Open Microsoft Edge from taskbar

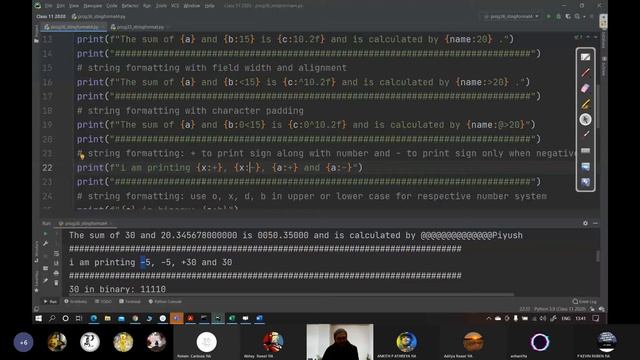93,318
